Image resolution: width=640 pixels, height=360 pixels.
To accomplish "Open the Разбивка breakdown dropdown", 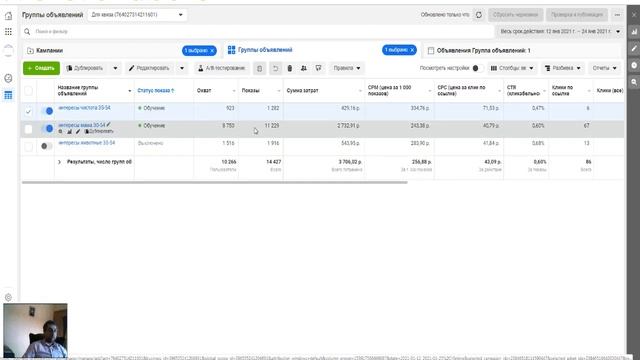I will pyautogui.click(x=562, y=68).
